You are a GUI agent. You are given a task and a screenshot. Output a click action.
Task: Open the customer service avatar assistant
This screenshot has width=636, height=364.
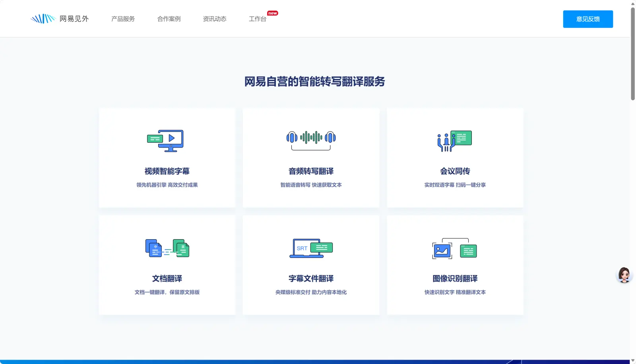[624, 275]
